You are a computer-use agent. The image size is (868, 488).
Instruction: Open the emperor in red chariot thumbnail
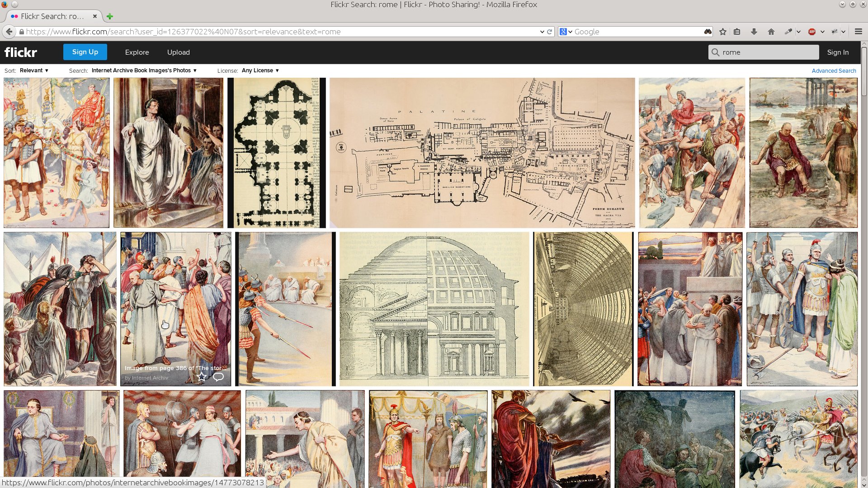[57, 153]
